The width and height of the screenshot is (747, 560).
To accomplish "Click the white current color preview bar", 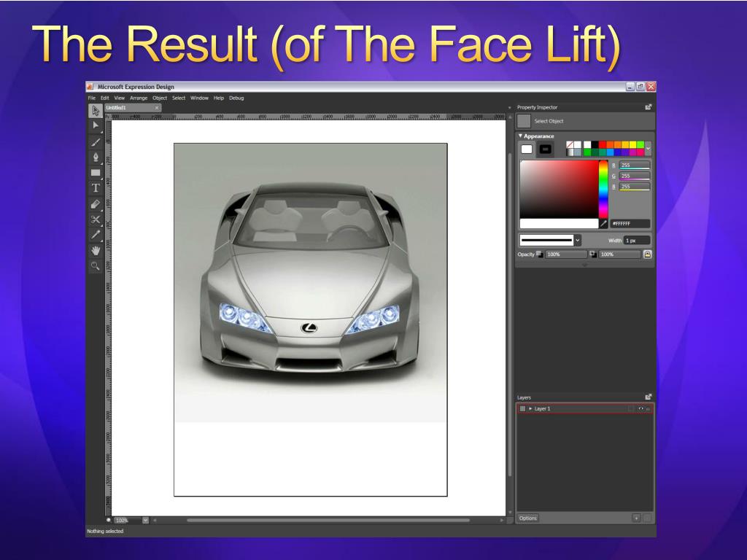I will 559,223.
